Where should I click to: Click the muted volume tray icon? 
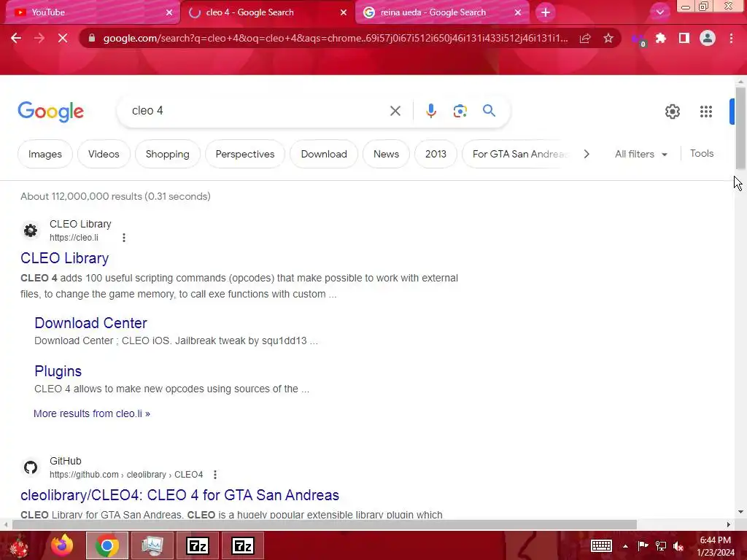[x=678, y=545]
